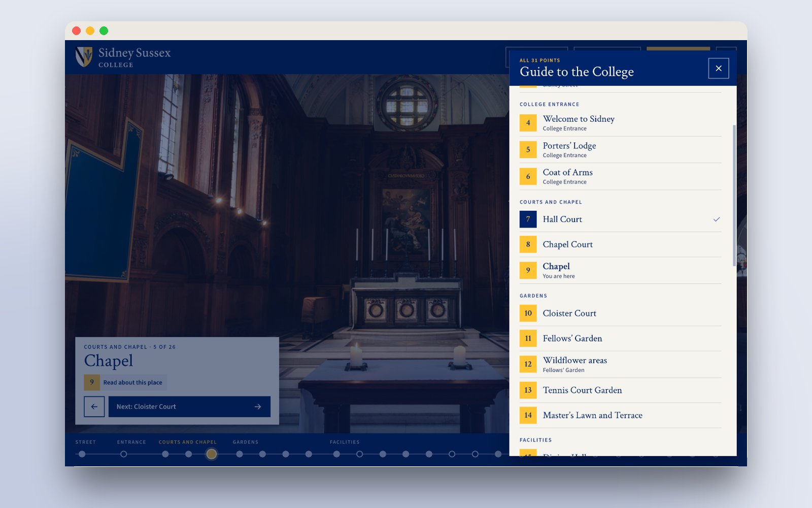Click the number 5 badge icon
The width and height of the screenshot is (812, 508).
coord(528,150)
